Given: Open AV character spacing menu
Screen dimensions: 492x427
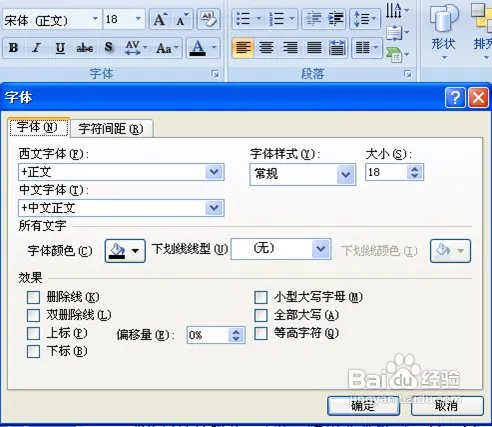Looking at the screenshot, I should [x=136, y=48].
